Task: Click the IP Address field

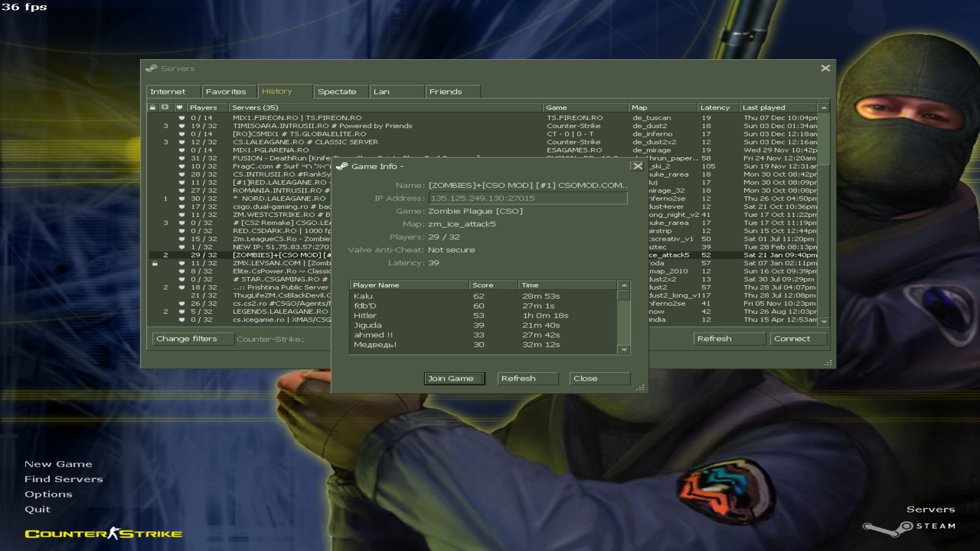Action: 527,198
